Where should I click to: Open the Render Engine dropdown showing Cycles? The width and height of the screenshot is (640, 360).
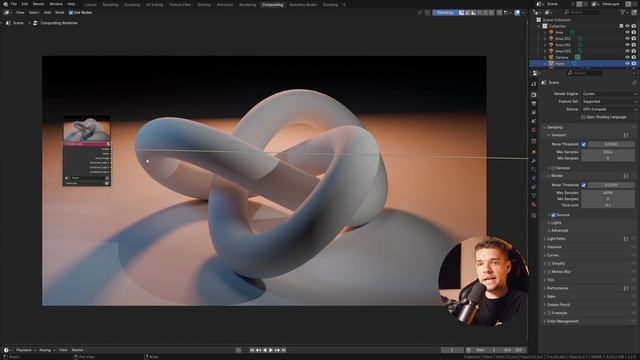609,94
